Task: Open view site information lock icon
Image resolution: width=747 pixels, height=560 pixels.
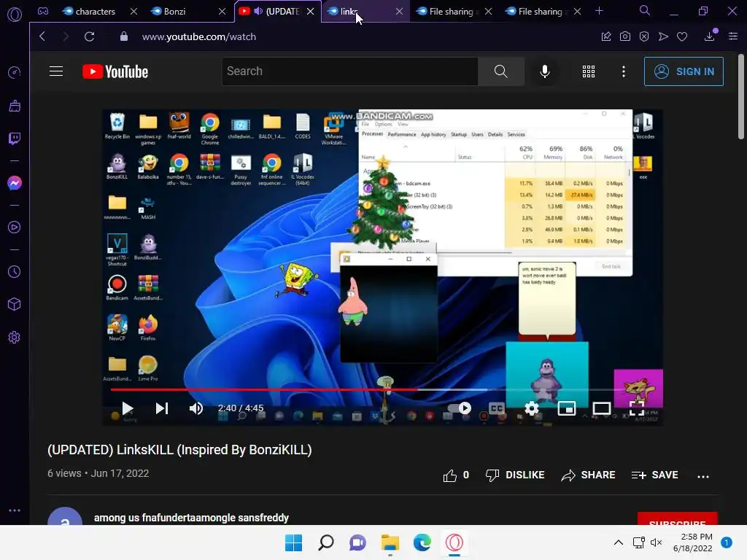Action: (124, 36)
